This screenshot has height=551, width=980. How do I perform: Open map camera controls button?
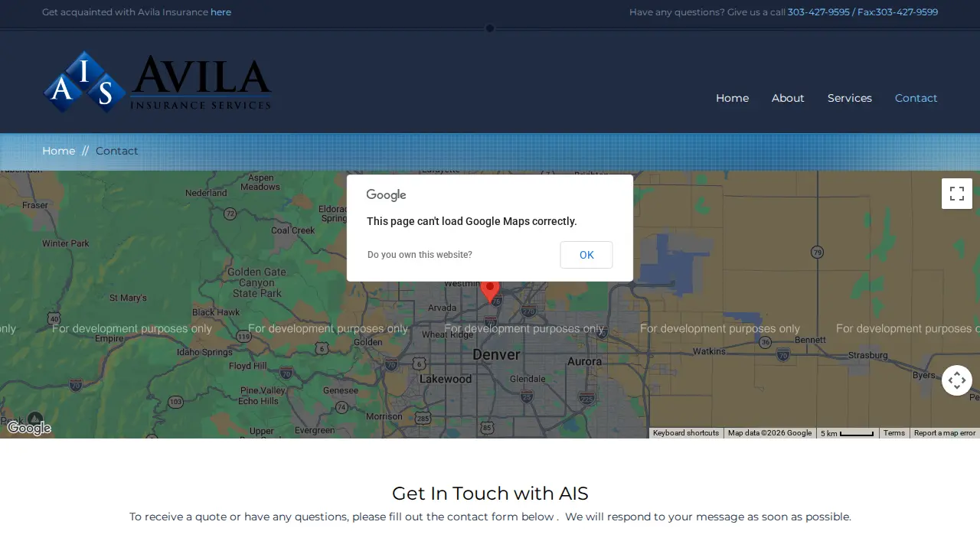coord(957,380)
